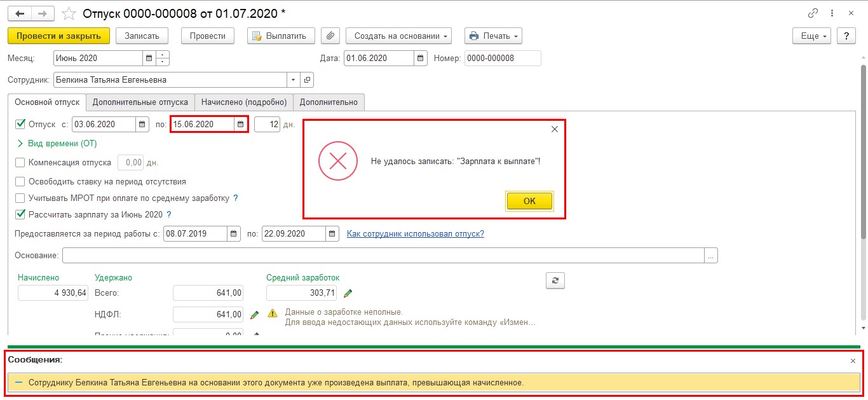Image resolution: width=868 pixels, height=400 pixels.
Task: Open attached files with paperclip icon
Action: [x=330, y=36]
